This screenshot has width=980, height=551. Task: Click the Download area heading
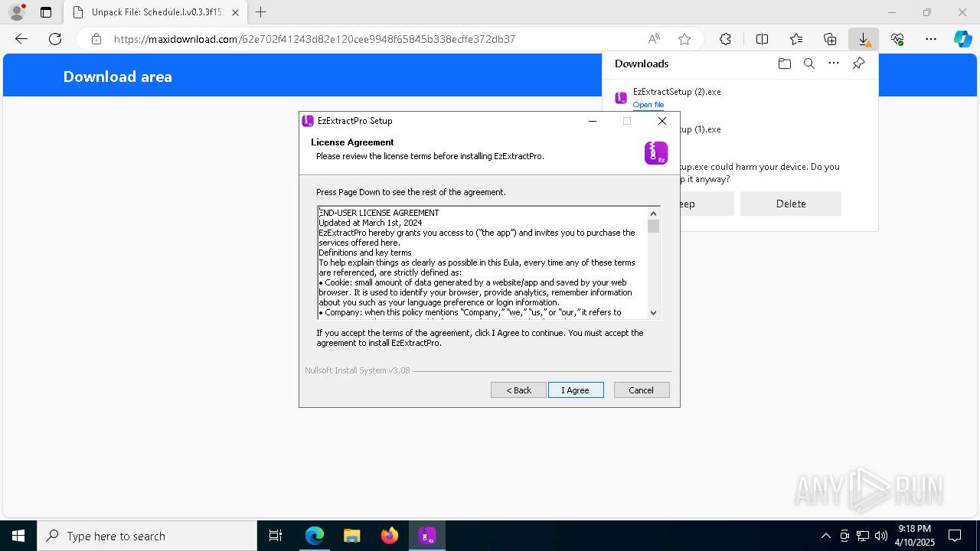click(118, 77)
